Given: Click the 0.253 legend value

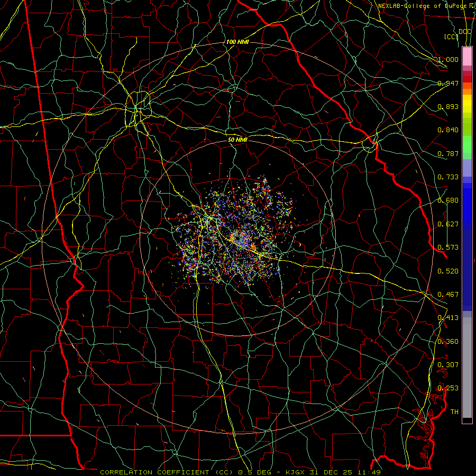Looking at the screenshot, I should pos(448,388).
